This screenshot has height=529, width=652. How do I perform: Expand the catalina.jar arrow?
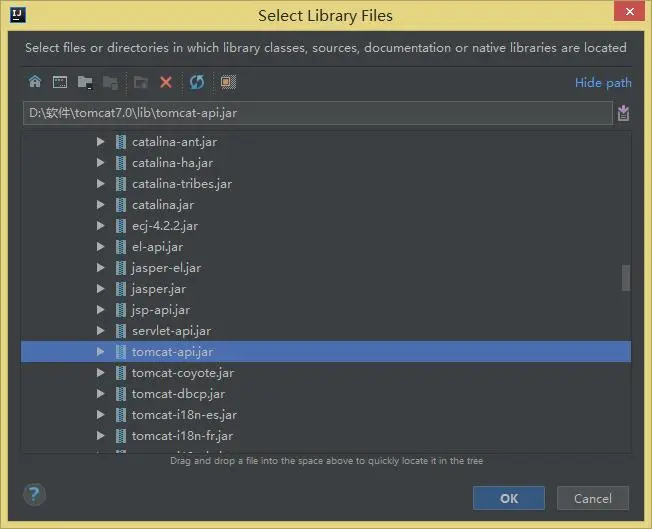[x=100, y=205]
